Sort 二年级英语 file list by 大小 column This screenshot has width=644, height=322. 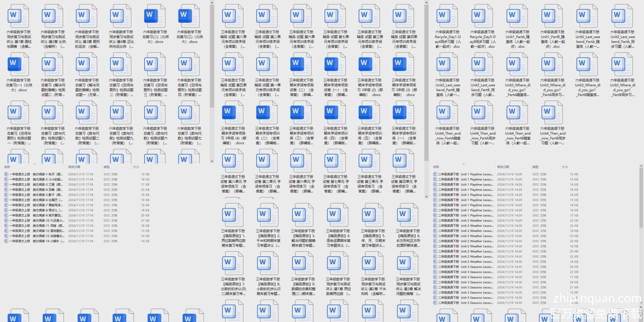565,167
